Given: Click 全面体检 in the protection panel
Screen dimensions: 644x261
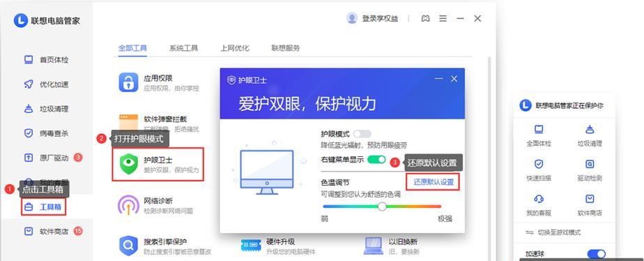Looking at the screenshot, I should [x=539, y=136].
